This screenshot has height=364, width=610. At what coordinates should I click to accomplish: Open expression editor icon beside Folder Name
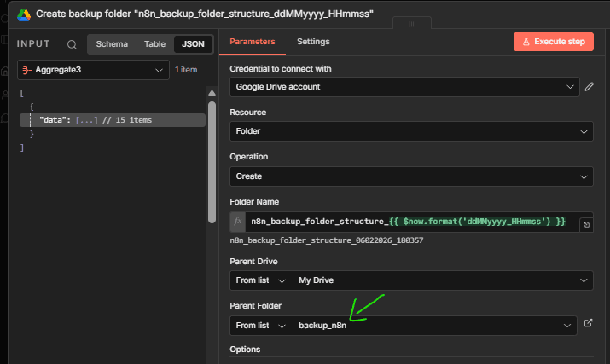click(586, 225)
